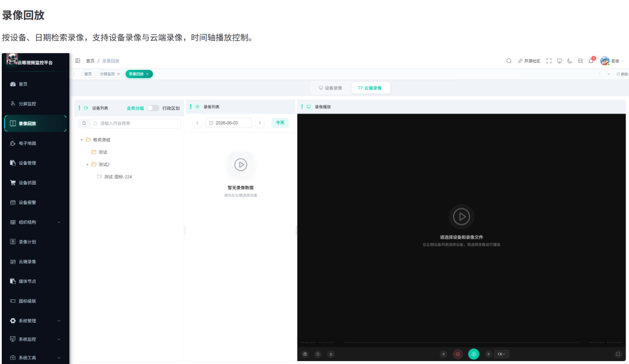Open 分屏监控 from the sidebar
The image size is (629, 364).
coord(35,104)
